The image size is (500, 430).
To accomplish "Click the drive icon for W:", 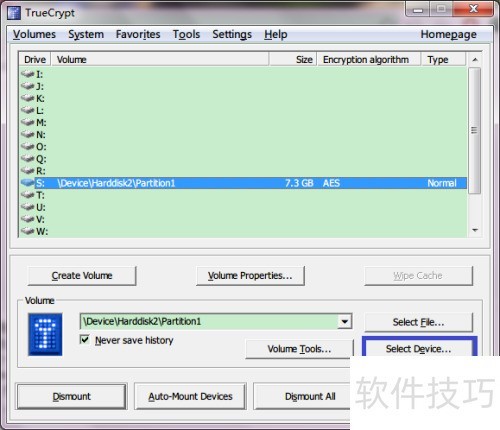I will 28,231.
